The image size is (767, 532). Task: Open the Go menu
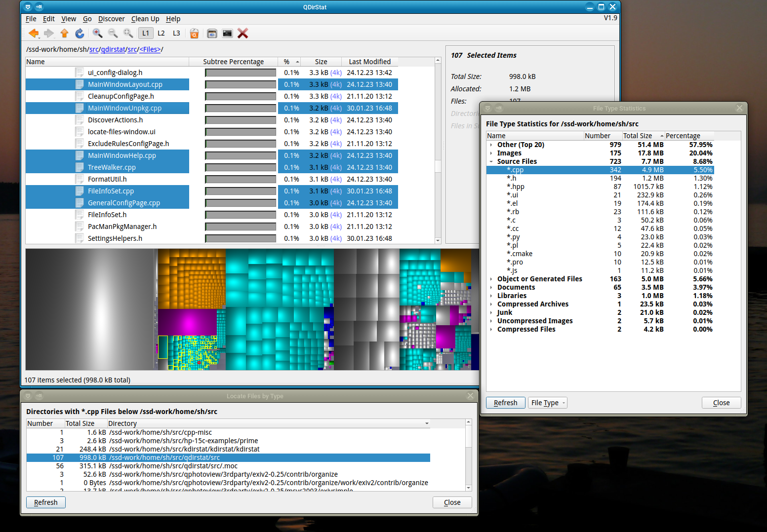coord(87,19)
